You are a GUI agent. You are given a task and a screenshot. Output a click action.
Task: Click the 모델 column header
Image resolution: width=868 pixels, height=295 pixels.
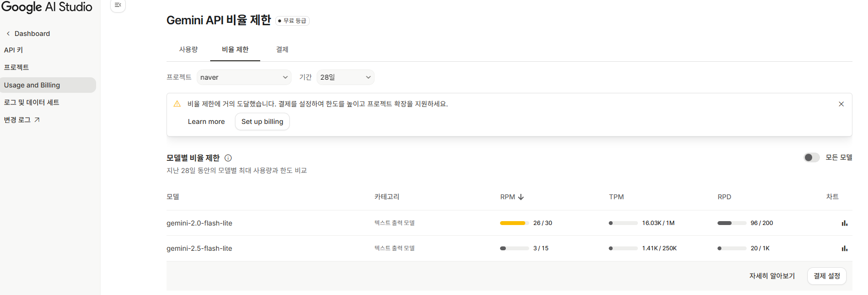coord(173,197)
